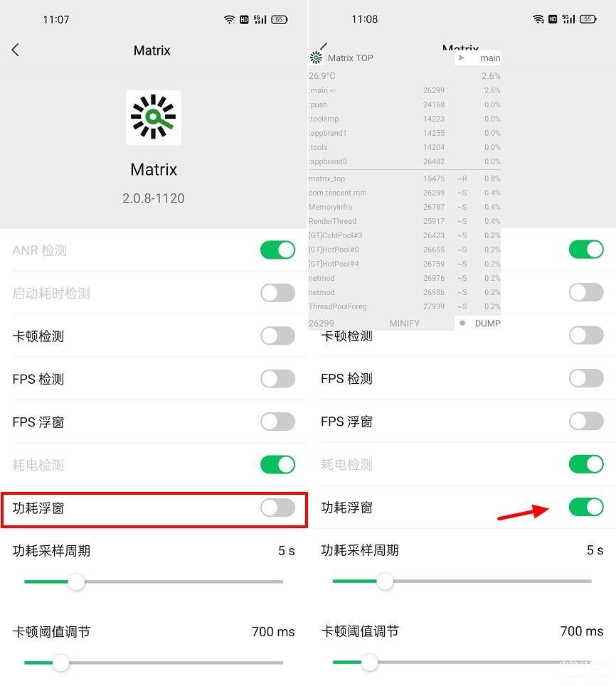Select the matrix_top thread row
The width and height of the screenshot is (616, 686).
point(404,178)
